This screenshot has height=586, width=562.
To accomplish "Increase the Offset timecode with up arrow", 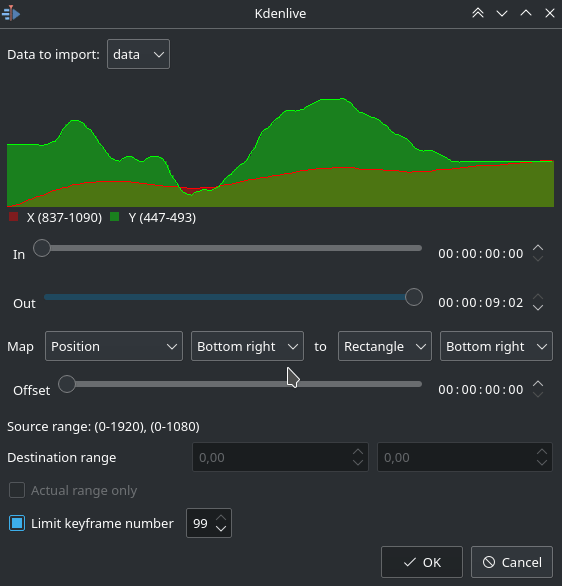I will click(538, 384).
